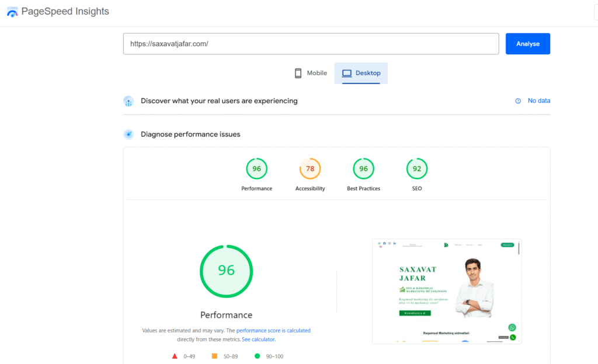Click the info icon beside No data

click(x=518, y=101)
